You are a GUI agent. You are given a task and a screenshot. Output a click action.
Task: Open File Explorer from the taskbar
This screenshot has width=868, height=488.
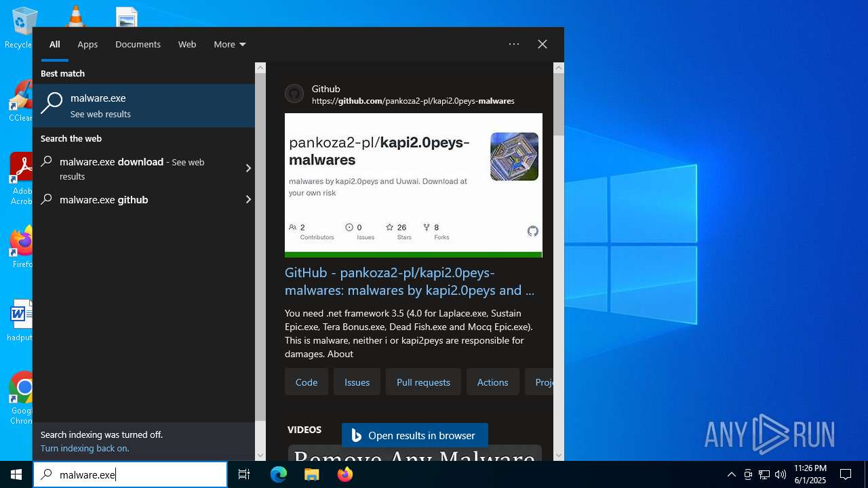pos(312,474)
